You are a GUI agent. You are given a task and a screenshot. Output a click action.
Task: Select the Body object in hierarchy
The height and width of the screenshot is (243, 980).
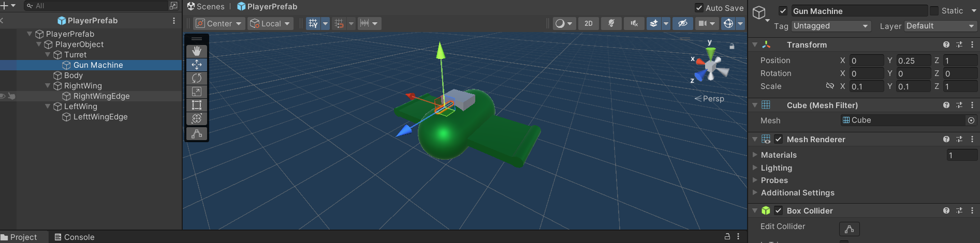[x=74, y=75]
